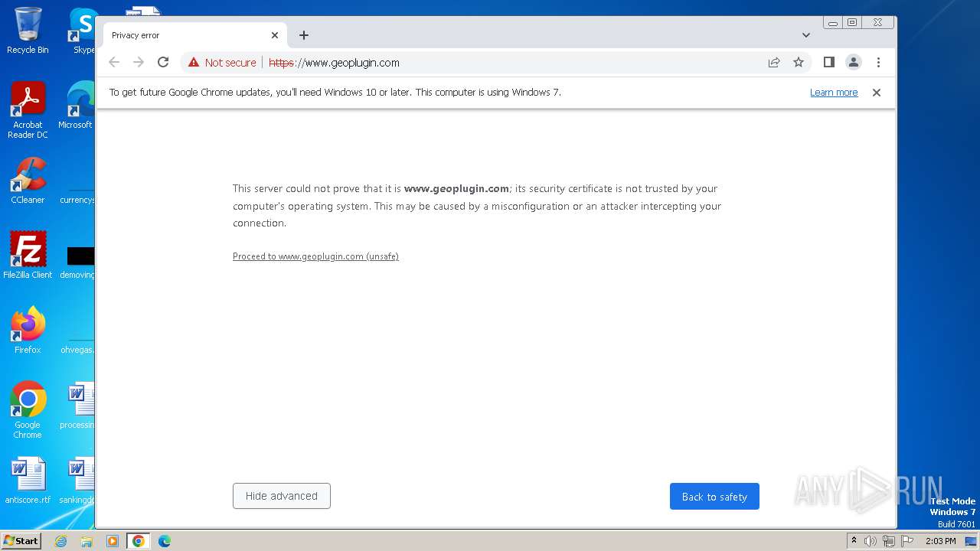The width and height of the screenshot is (980, 551).
Task: Open Internet Explorer in the taskbar
Action: pyautogui.click(x=60, y=541)
